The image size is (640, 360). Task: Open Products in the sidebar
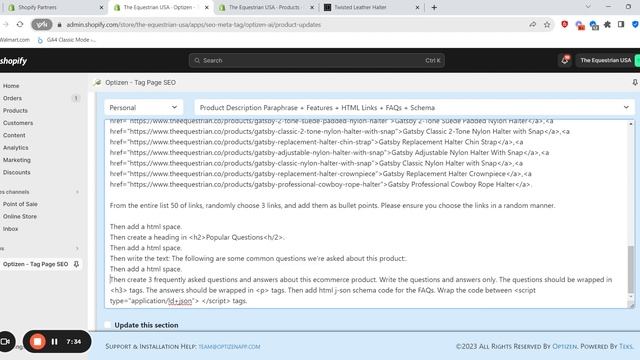[15, 111]
